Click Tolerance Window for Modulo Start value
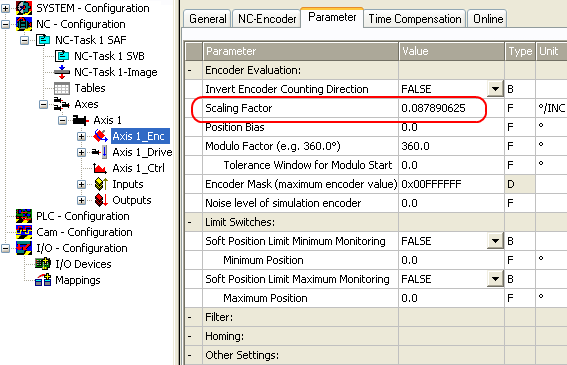This screenshot has height=365, width=567. click(x=452, y=165)
